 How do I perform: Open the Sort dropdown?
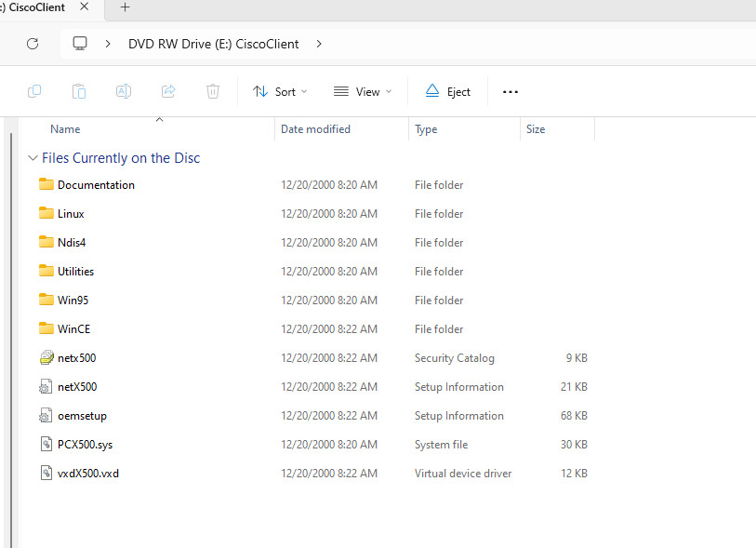coord(280,91)
